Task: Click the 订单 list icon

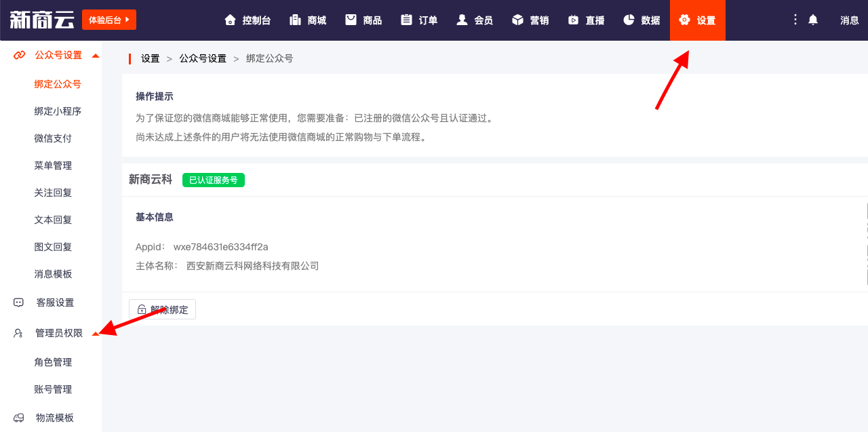Action: (406, 20)
